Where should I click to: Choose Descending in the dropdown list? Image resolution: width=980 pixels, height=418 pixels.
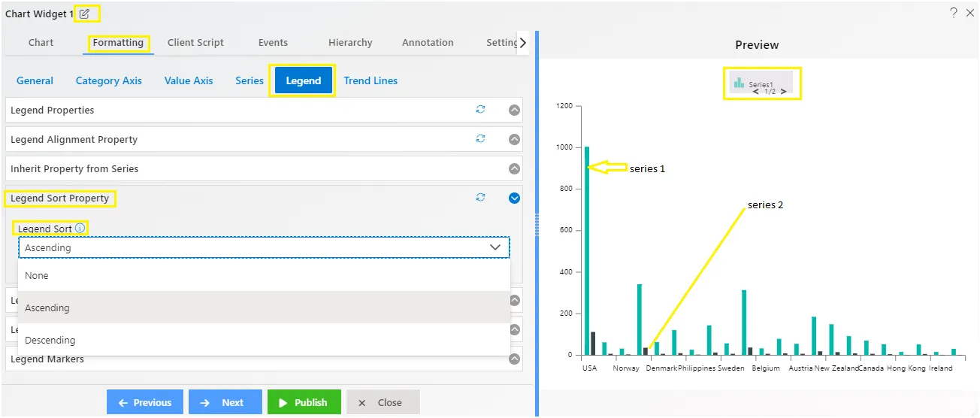point(264,340)
